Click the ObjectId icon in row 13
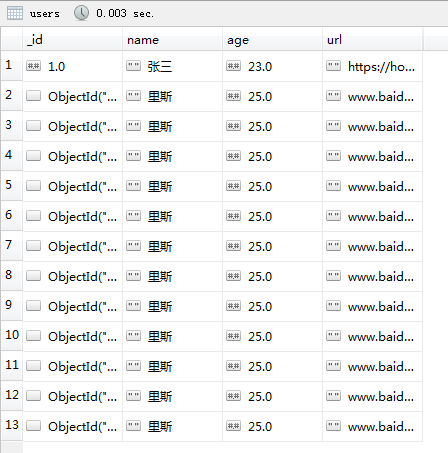 point(33,426)
